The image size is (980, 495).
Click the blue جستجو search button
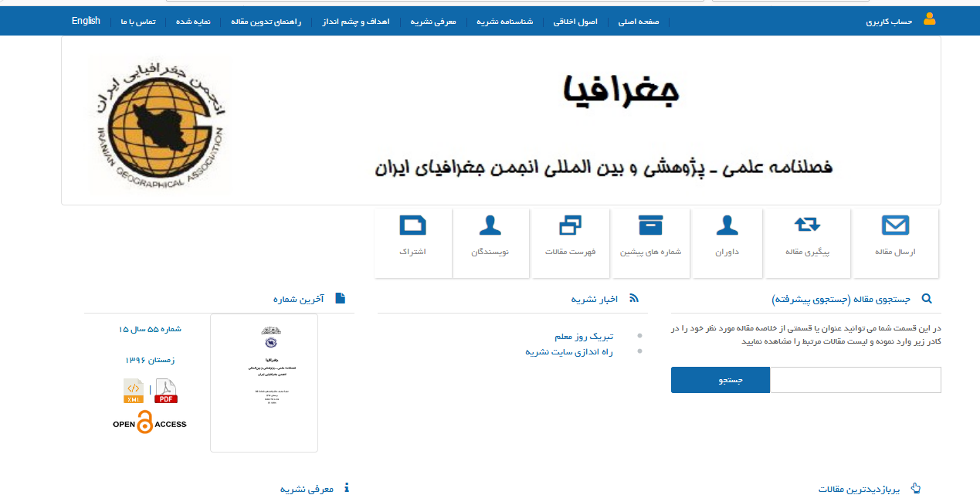pyautogui.click(x=721, y=380)
